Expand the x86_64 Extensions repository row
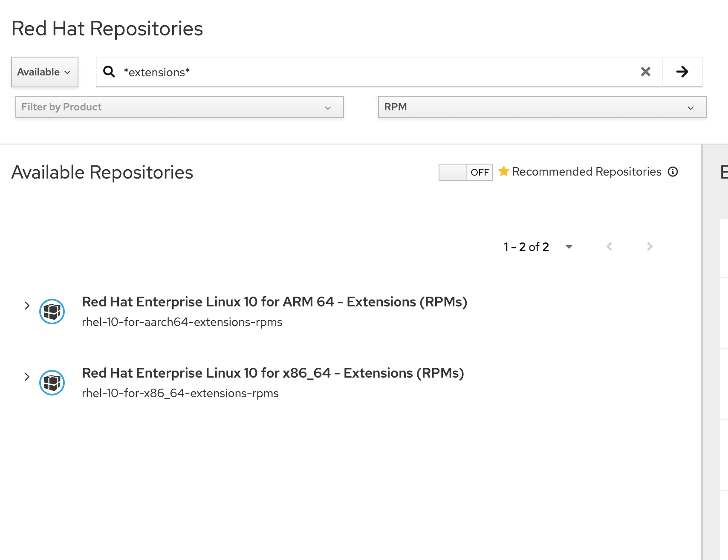 [x=27, y=377]
